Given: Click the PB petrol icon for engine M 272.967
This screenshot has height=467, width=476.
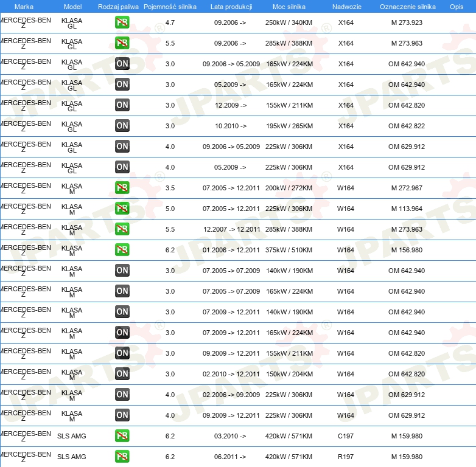Looking at the screenshot, I should [x=122, y=188].
